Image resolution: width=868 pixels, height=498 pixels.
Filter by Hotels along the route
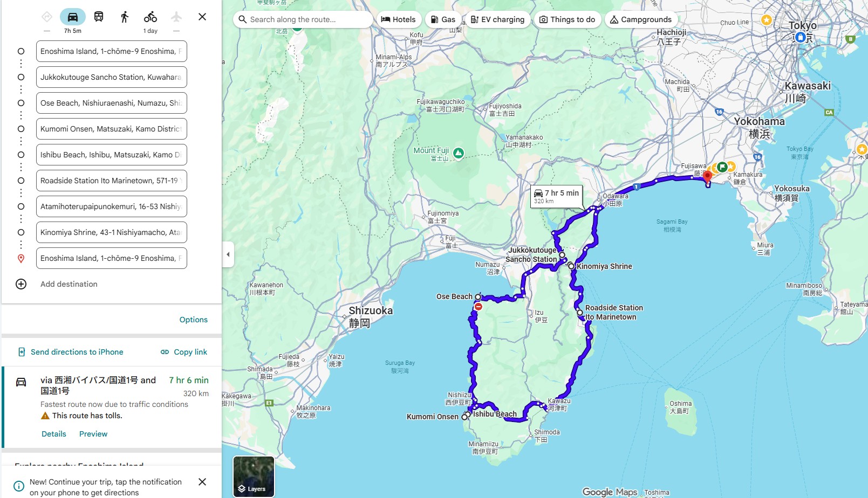point(399,19)
